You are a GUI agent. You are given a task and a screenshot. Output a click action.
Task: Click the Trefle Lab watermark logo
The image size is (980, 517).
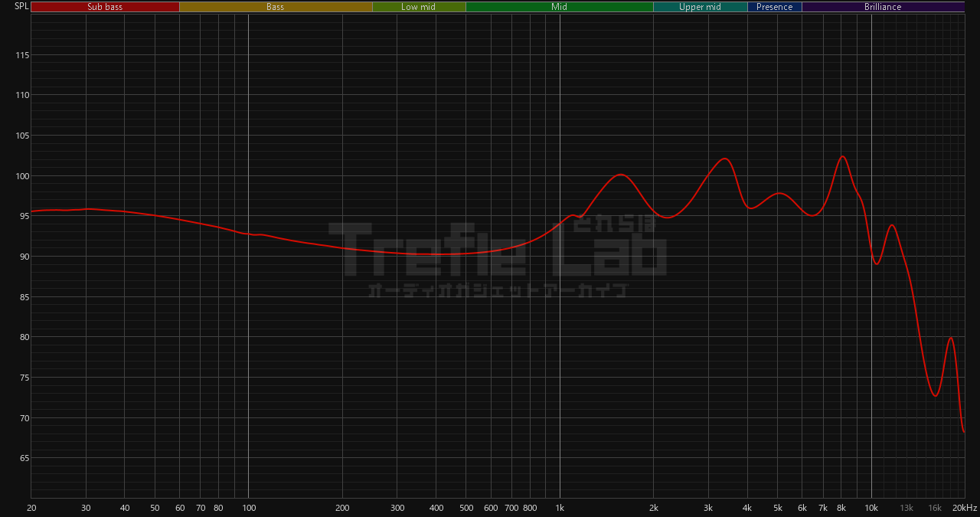(x=497, y=249)
